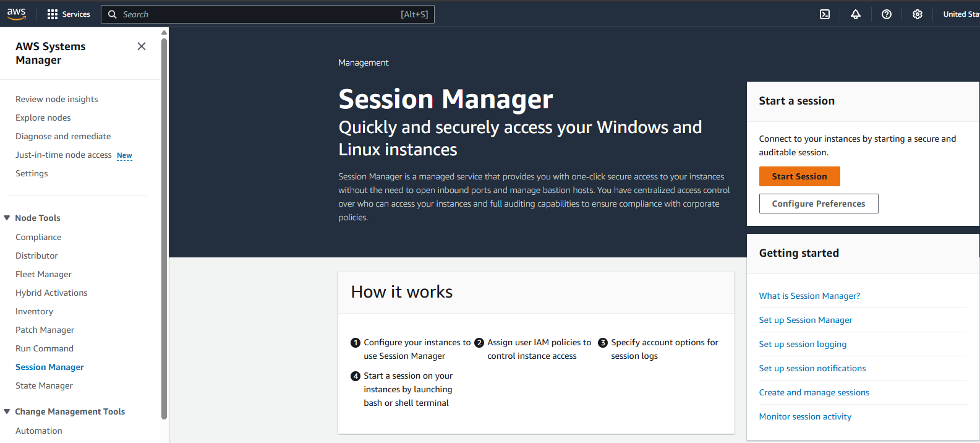Click the How it works heading
This screenshot has height=443, width=980.
402,292
